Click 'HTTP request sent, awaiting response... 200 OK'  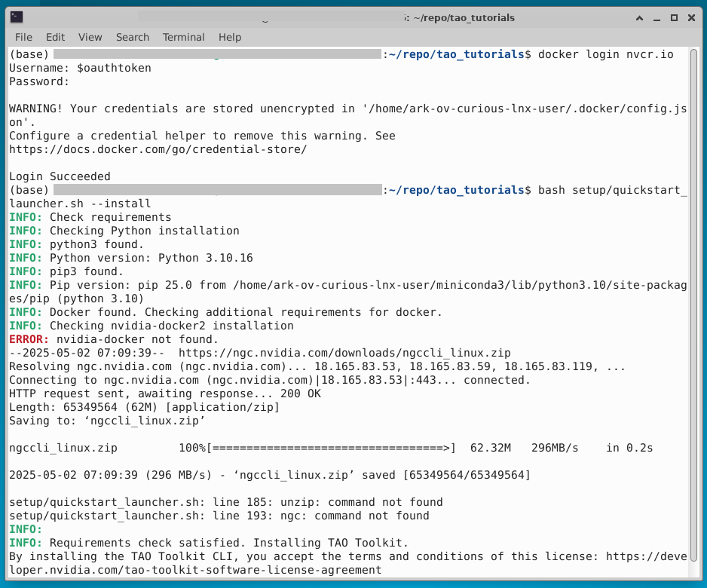(165, 394)
